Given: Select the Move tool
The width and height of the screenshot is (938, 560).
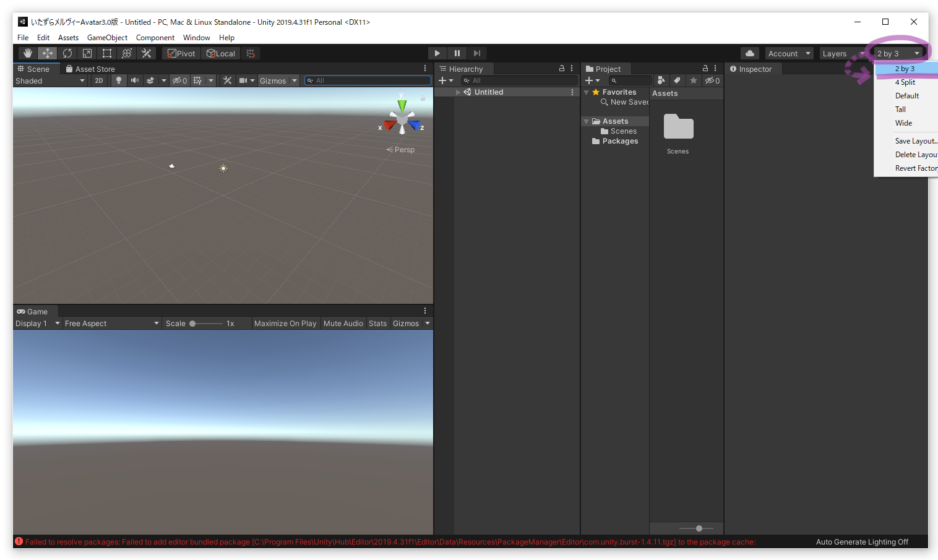Looking at the screenshot, I should [x=48, y=53].
